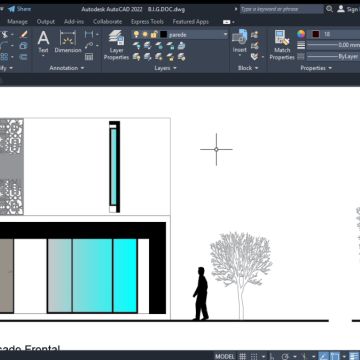The image size is (360, 360).
Task: Toggle polar tracking in status bar
Action: (285, 356)
